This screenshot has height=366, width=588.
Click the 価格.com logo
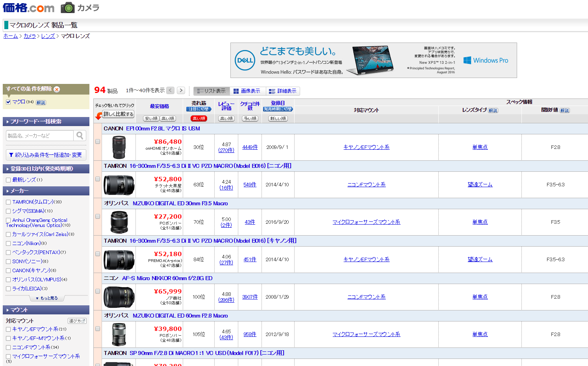click(29, 7)
